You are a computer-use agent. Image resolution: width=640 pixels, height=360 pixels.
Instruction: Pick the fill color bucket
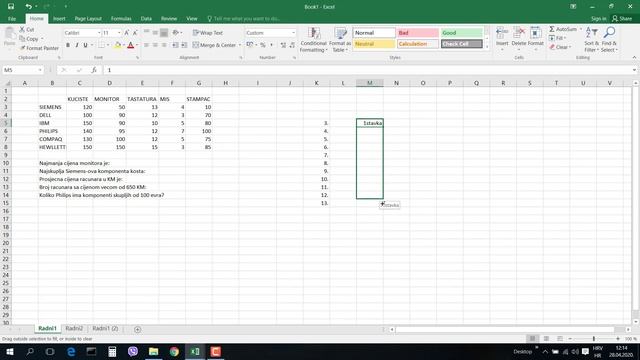(x=118, y=45)
